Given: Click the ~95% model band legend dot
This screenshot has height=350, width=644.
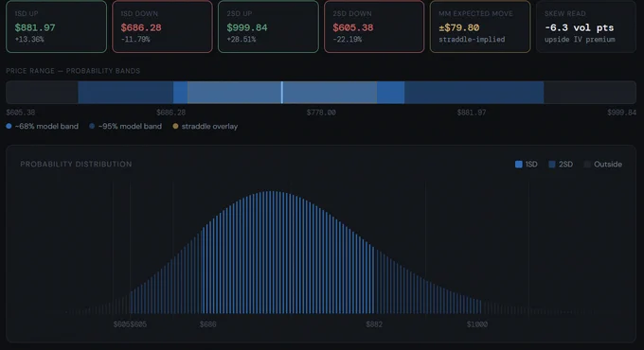Looking at the screenshot, I should (x=92, y=126).
